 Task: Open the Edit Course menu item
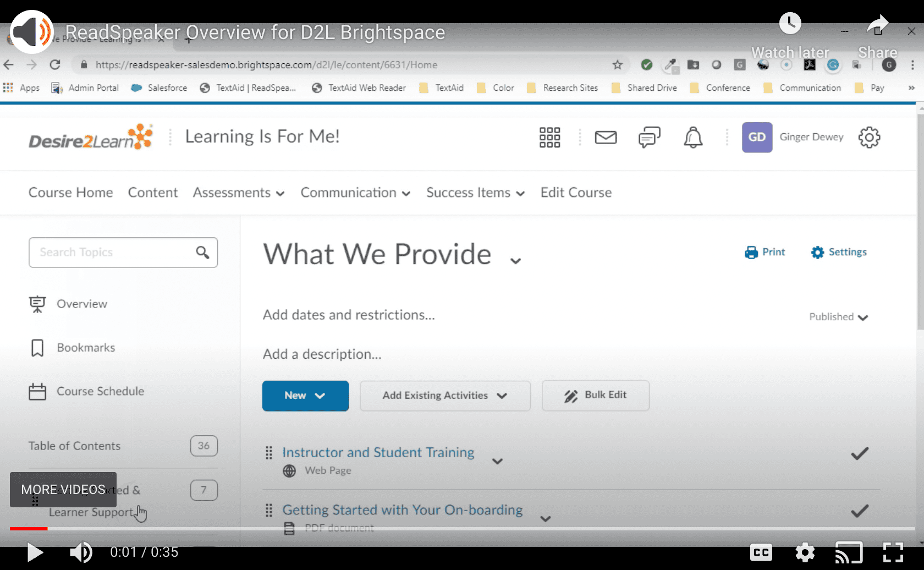click(x=576, y=193)
